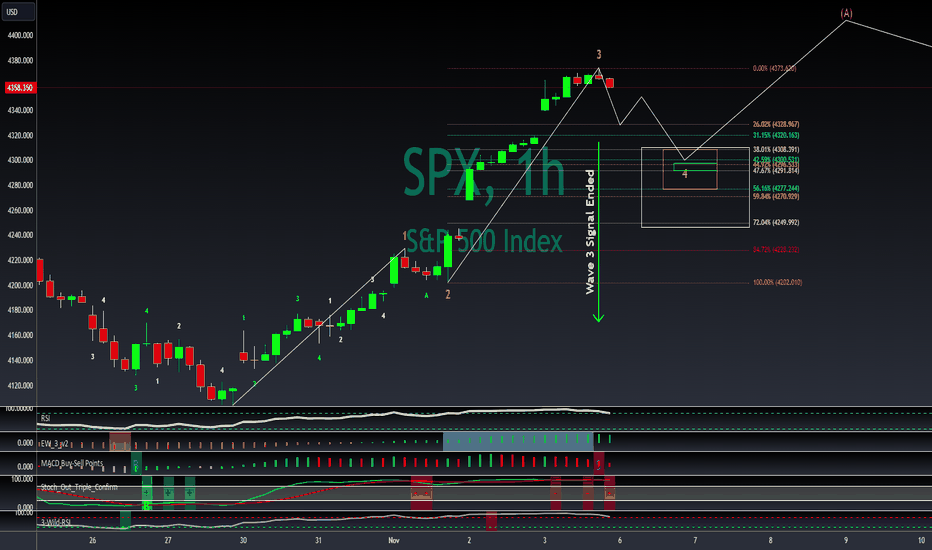Click the 4120.000 price axis label
Screen dimensions: 932x550
pyautogui.click(x=20, y=386)
